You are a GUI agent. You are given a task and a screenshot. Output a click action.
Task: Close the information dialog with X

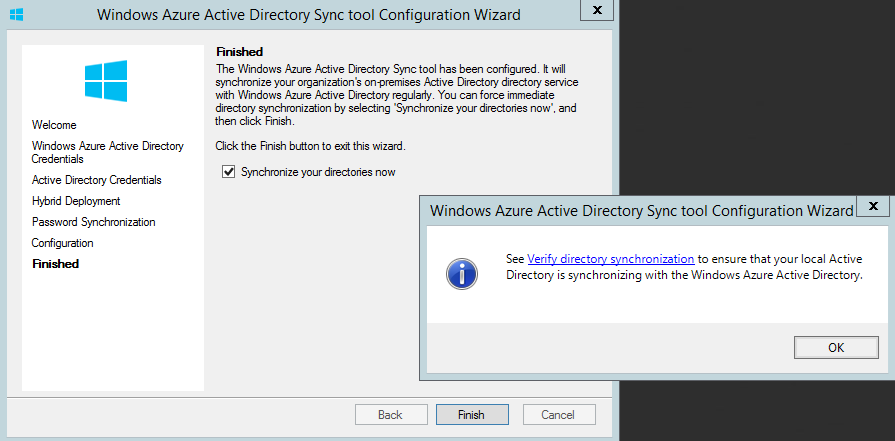[x=873, y=207]
